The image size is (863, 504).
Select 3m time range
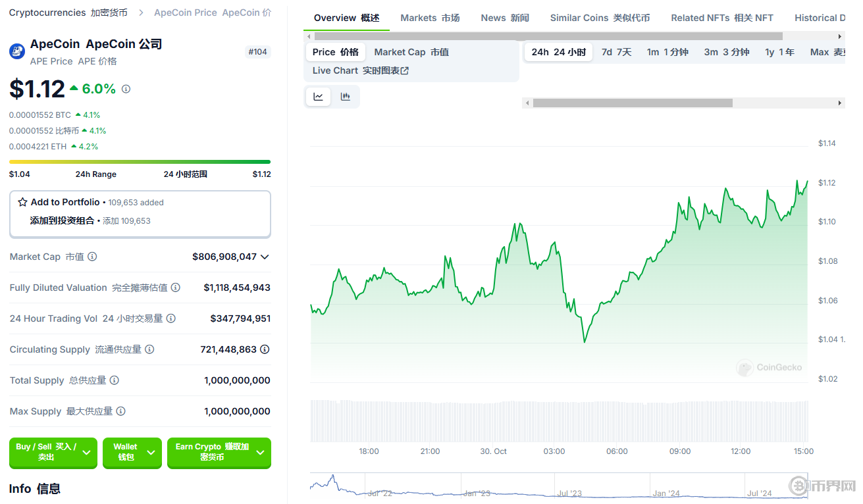point(727,52)
